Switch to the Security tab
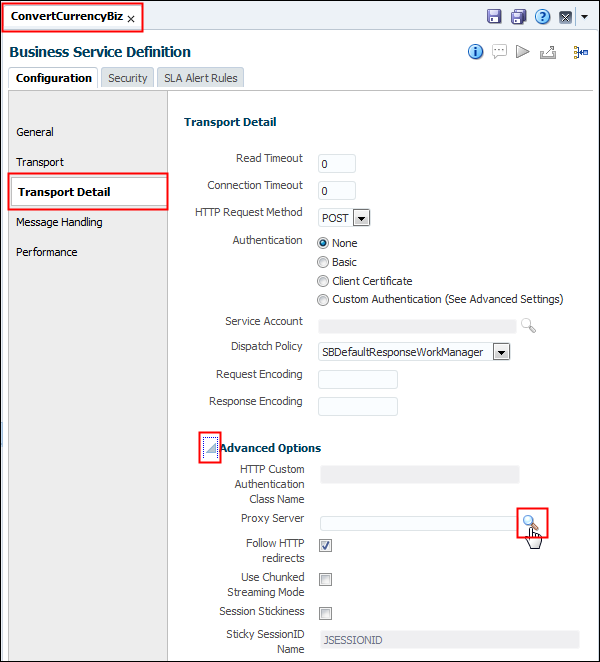The image size is (600, 662). [128, 78]
